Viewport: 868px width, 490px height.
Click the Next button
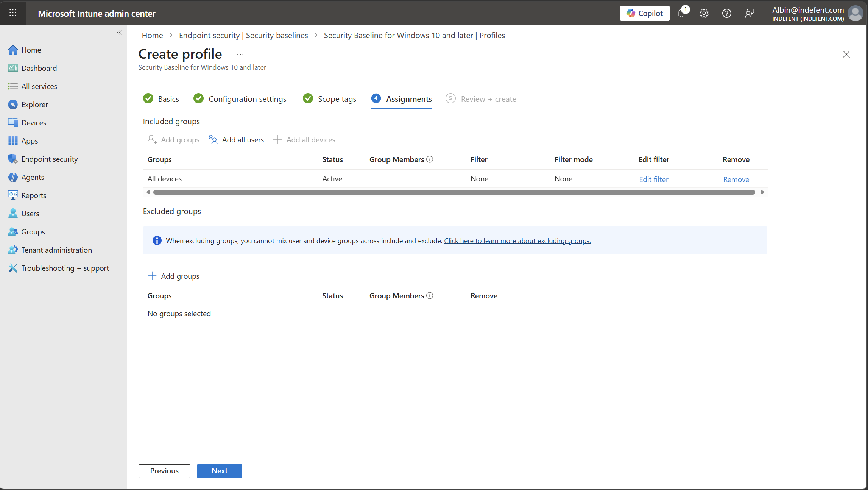coord(219,471)
